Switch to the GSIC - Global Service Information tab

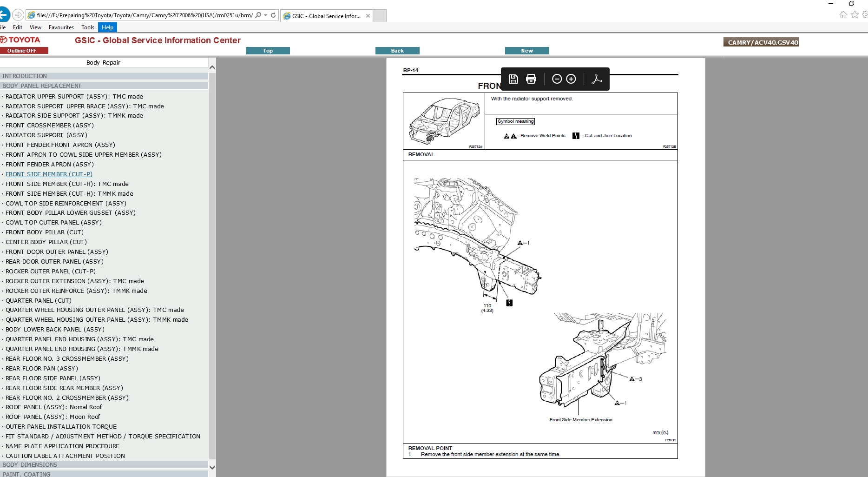coord(327,16)
